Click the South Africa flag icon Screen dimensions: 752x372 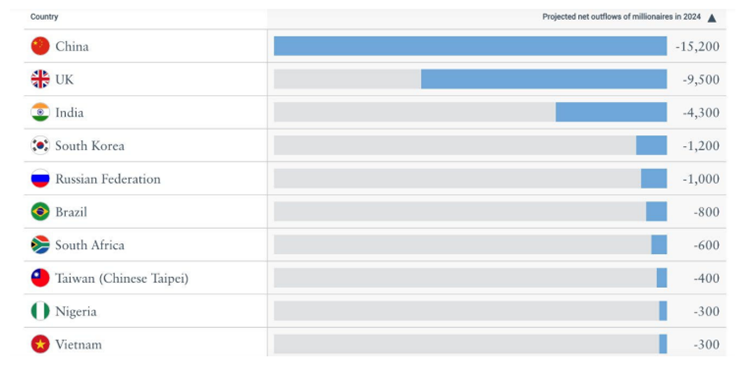tap(40, 244)
